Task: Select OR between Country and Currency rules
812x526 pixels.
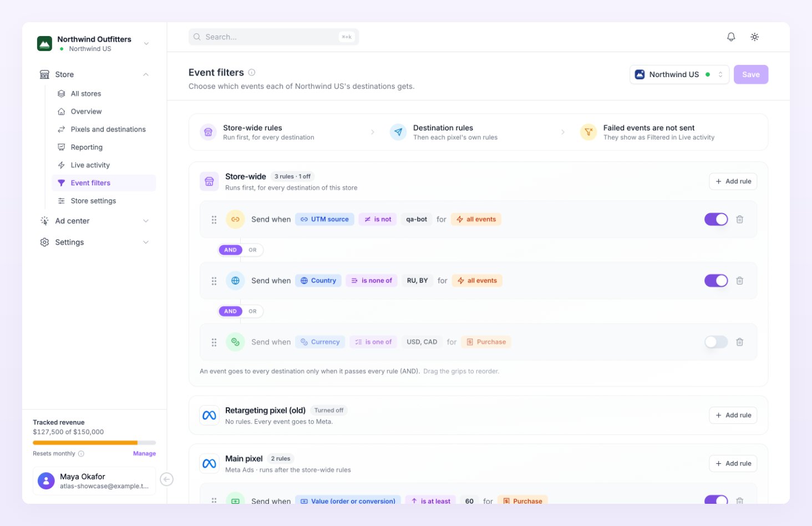Action: [252, 311]
